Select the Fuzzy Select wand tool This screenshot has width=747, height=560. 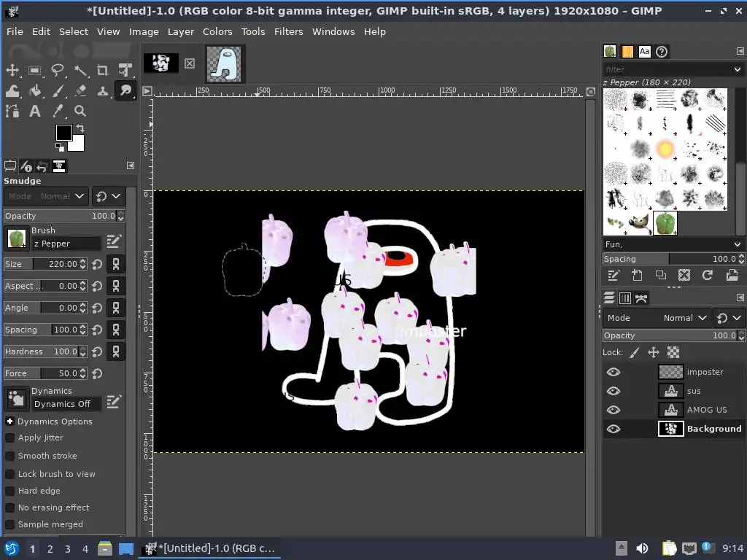[x=80, y=71]
